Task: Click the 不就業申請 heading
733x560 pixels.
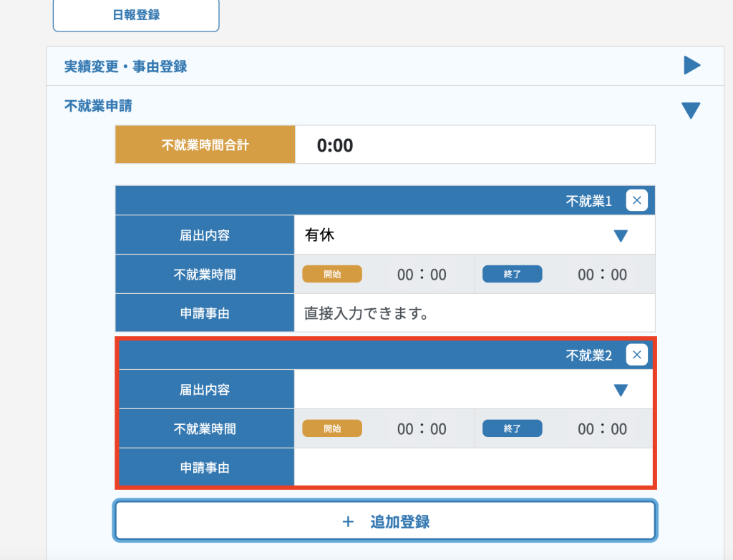Action: [x=98, y=106]
